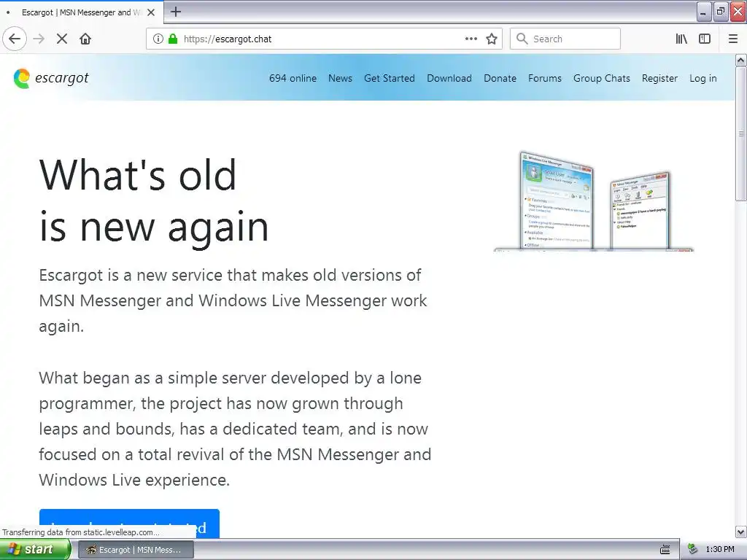Click the "Transferring data from static.levelleap.com" status text
This screenshot has width=747, height=560.
click(81, 532)
